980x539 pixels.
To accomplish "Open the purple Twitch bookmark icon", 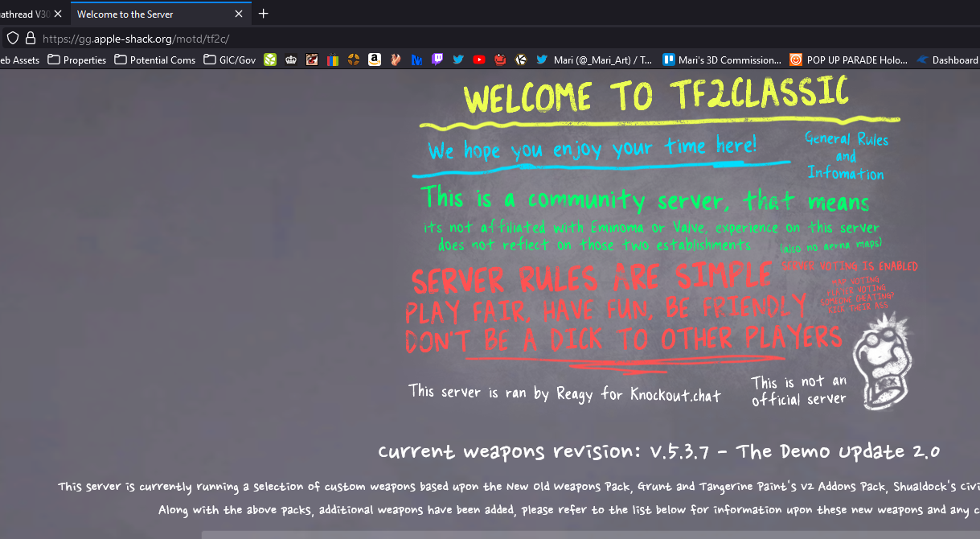I will tap(437, 60).
